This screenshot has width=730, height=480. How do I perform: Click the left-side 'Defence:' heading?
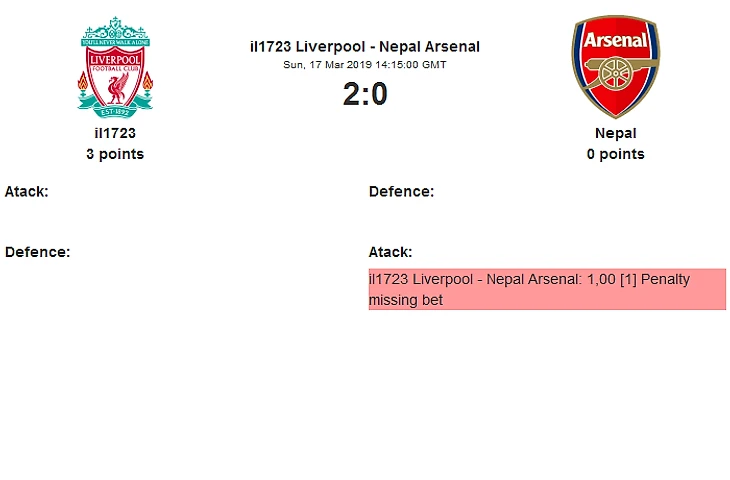pos(37,252)
